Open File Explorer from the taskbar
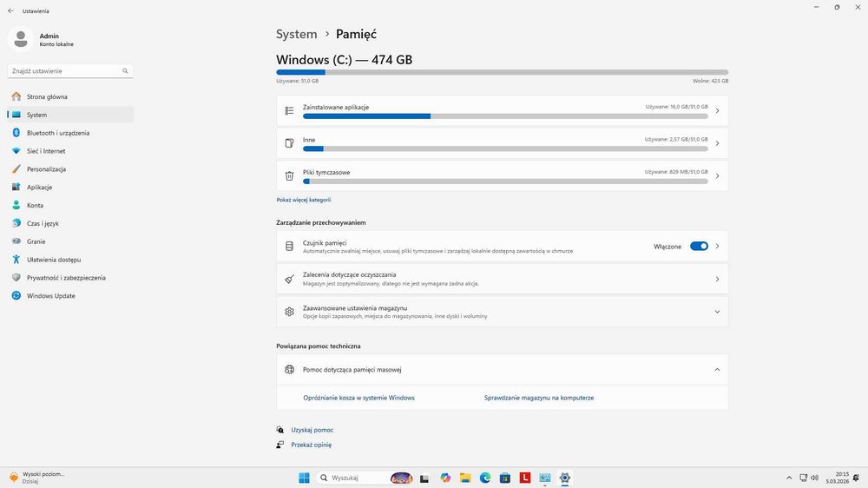The height and width of the screenshot is (488, 868). click(x=465, y=478)
